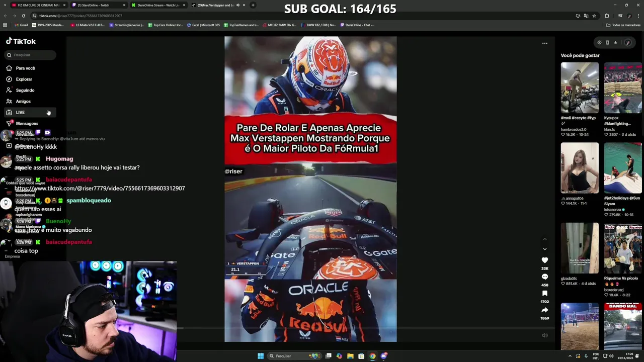Open Chrome extensions puzzle icon

coord(607,16)
